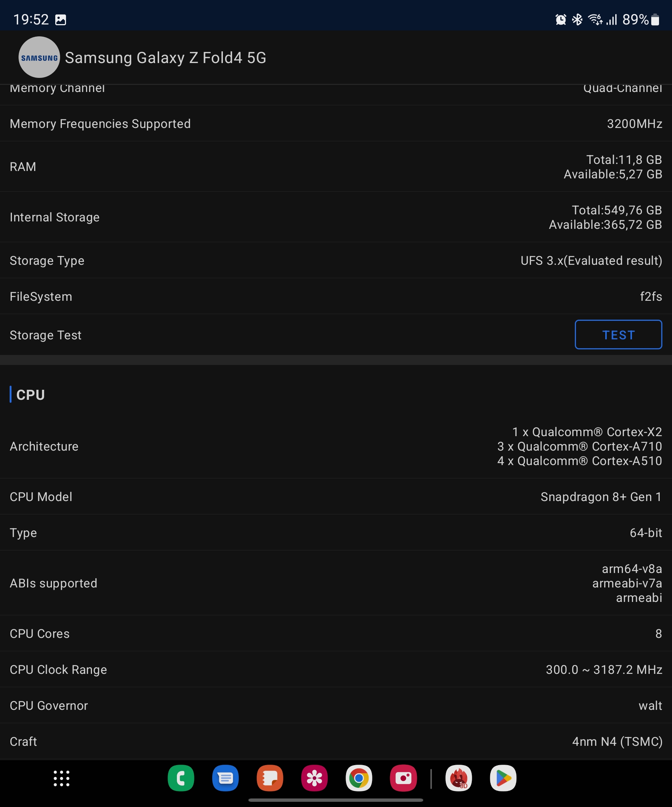Open Google Chrome from the taskbar
The width and height of the screenshot is (672, 807).
[x=359, y=778]
